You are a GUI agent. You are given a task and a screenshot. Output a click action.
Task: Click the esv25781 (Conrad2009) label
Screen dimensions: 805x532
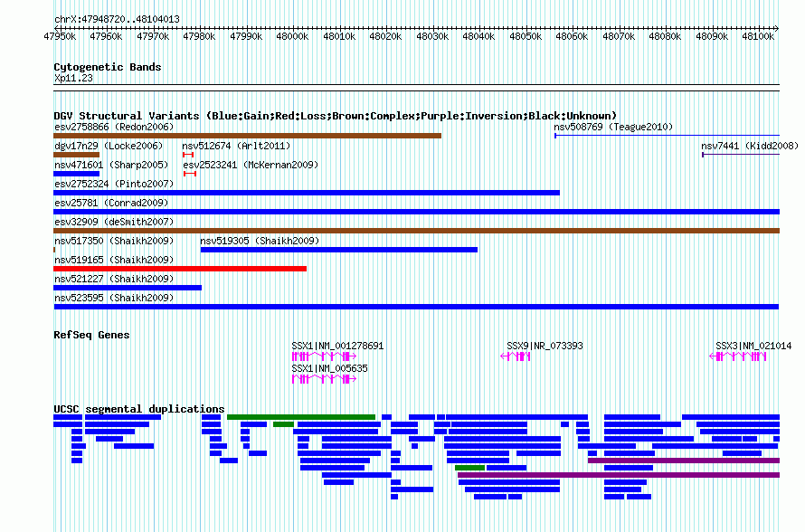click(111, 203)
